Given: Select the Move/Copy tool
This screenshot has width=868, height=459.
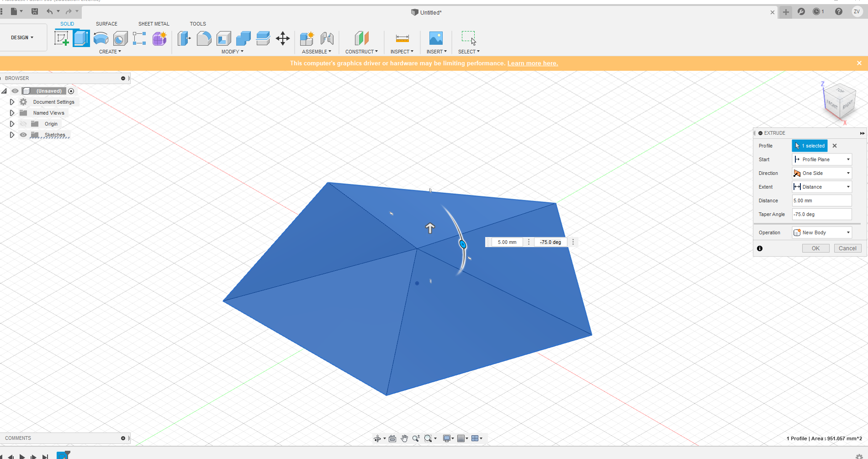Looking at the screenshot, I should coord(283,38).
